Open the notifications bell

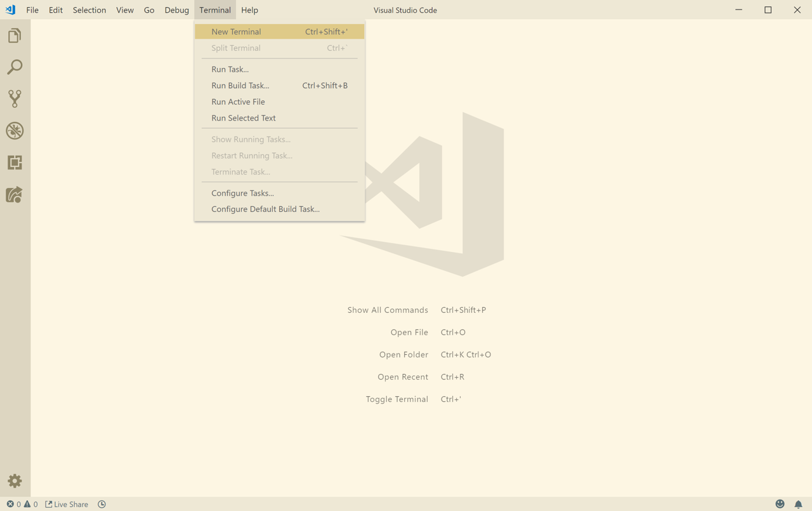798,504
